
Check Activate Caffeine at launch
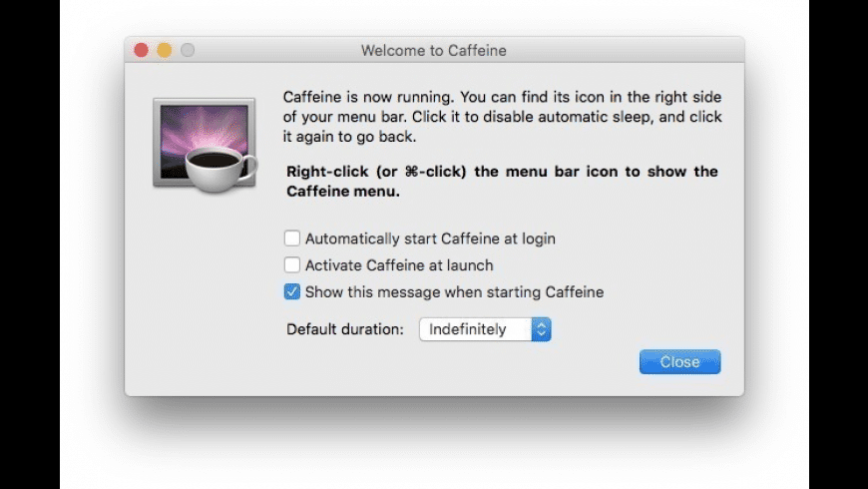click(291, 264)
